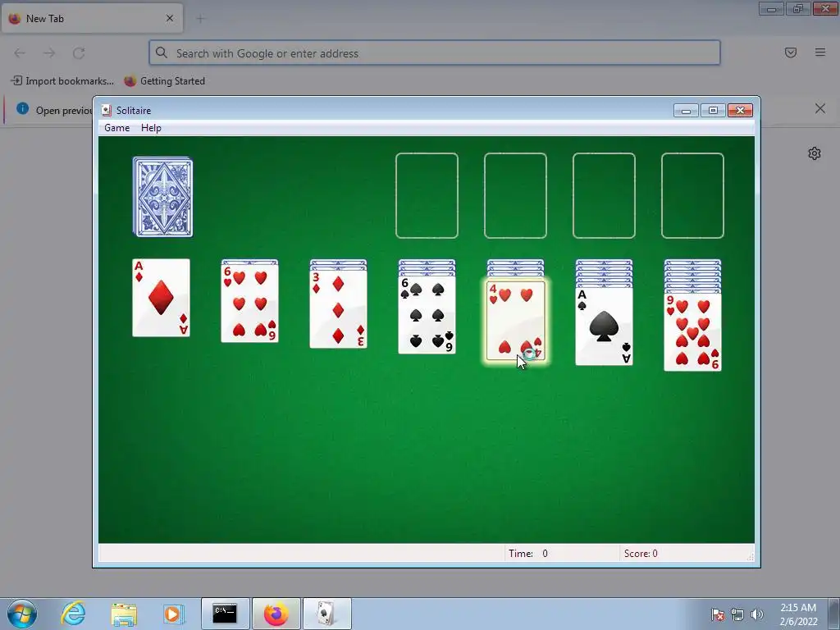Close the New Tab in Firefox
Screen dimensions: 840x630
170,18
